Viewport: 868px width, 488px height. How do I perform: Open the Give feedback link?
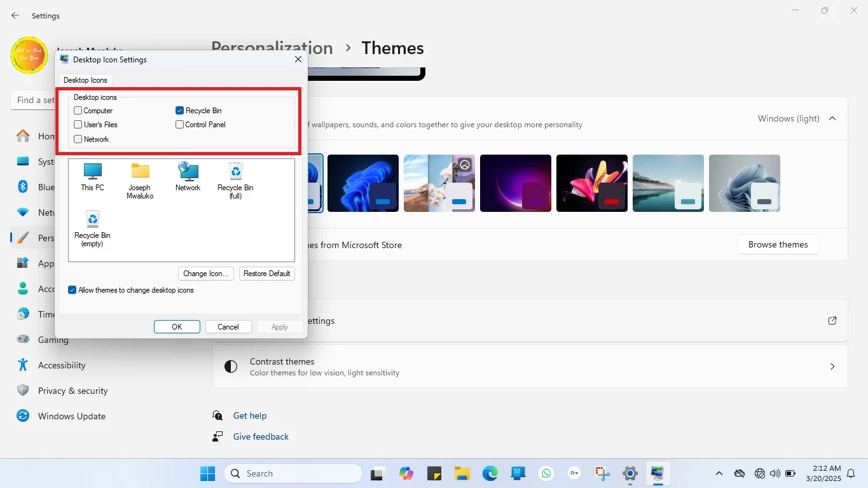[261, 436]
